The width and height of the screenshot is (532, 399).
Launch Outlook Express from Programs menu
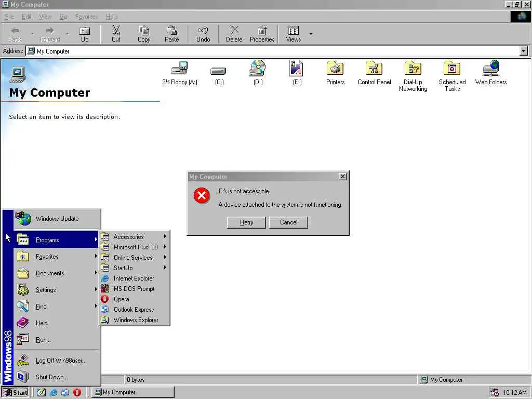[135, 310]
